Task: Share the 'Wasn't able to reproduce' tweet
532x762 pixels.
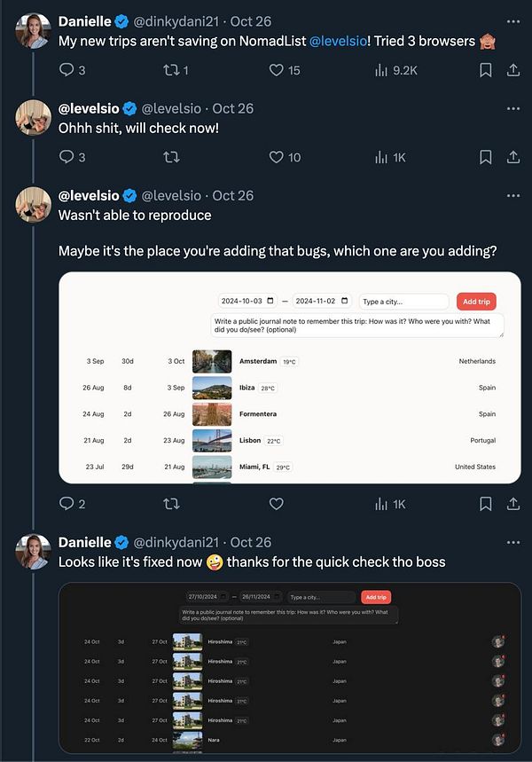Action: pyautogui.click(x=513, y=504)
